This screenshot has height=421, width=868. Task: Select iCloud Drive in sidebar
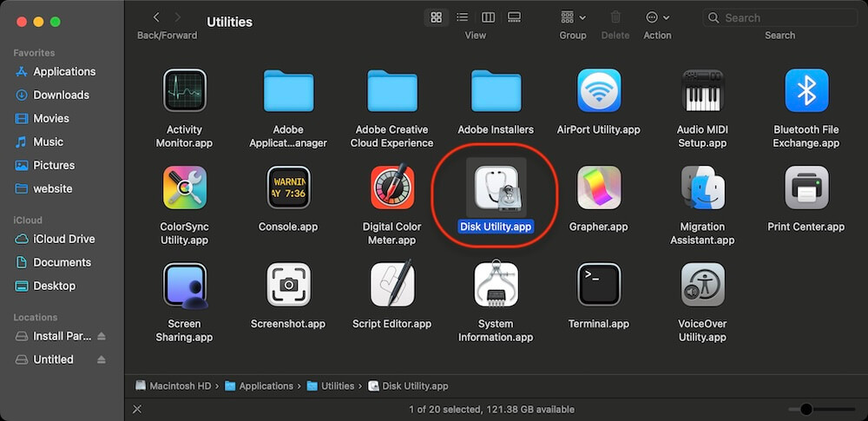63,239
